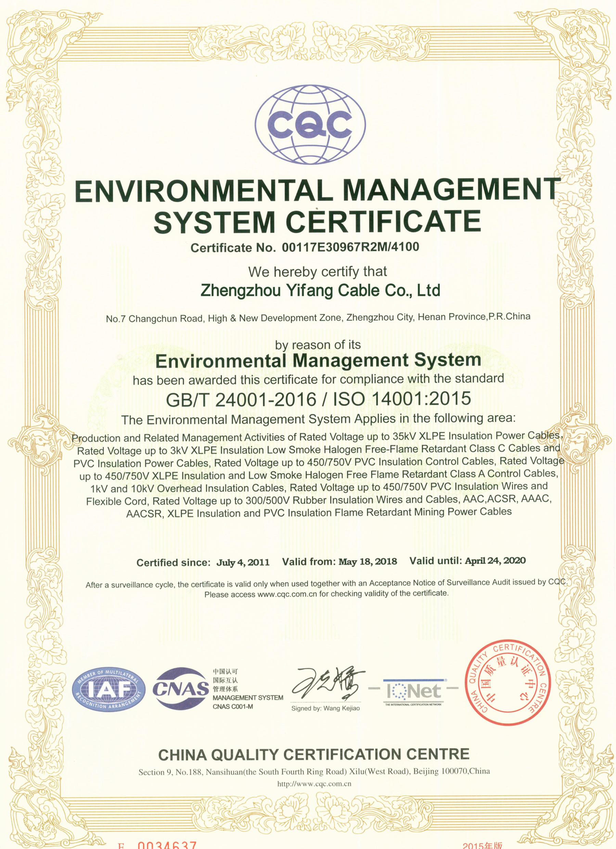The image size is (616, 849).
Task: Click 'Valid until: April 24, 2020'
Action: click(467, 561)
